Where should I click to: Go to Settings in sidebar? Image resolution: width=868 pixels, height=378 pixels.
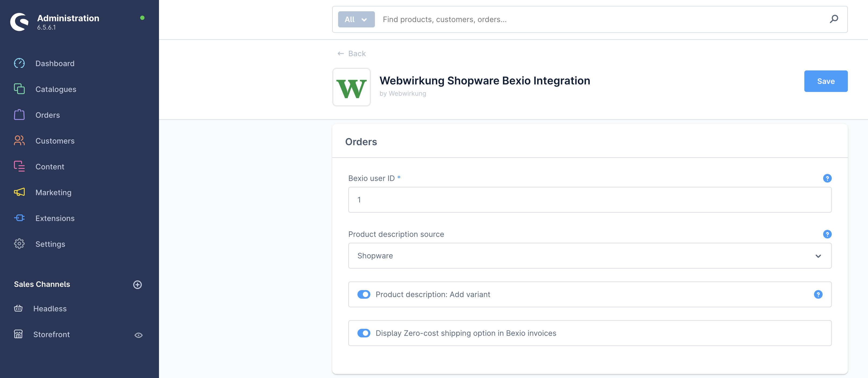pos(50,244)
